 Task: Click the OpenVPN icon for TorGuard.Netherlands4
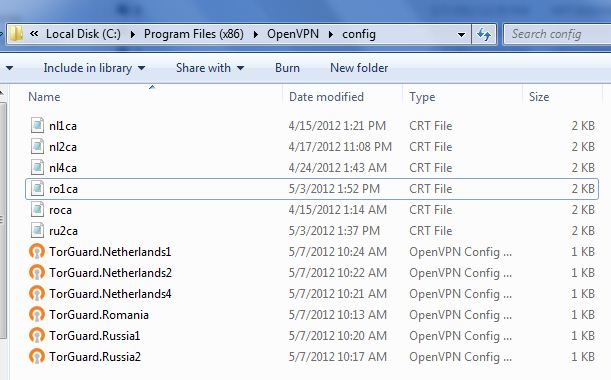coord(37,294)
